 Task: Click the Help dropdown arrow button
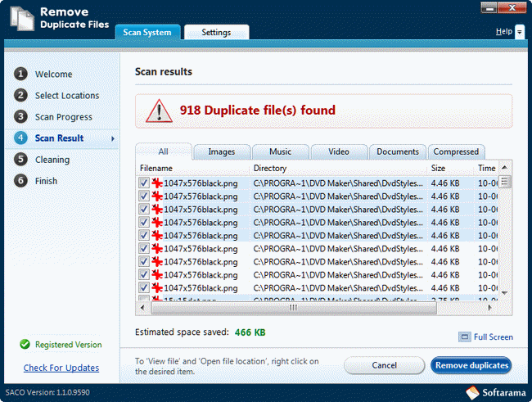click(520, 32)
